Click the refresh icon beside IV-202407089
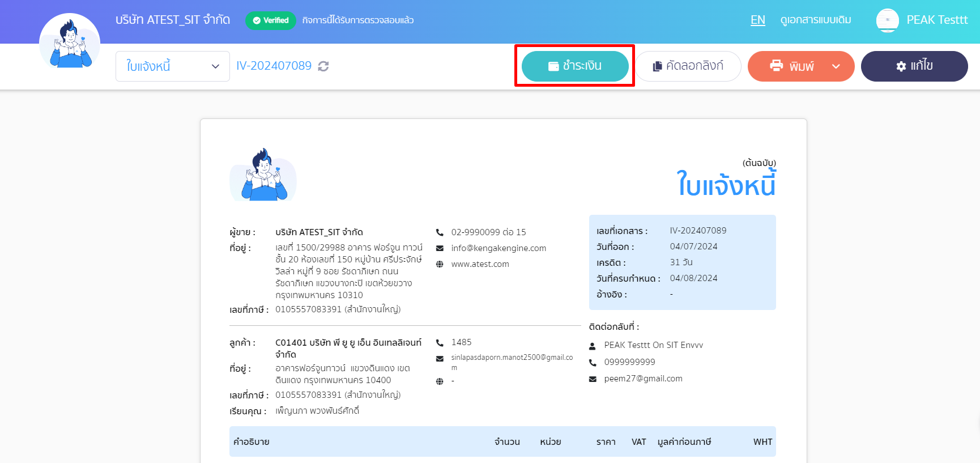980x463 pixels. click(323, 66)
